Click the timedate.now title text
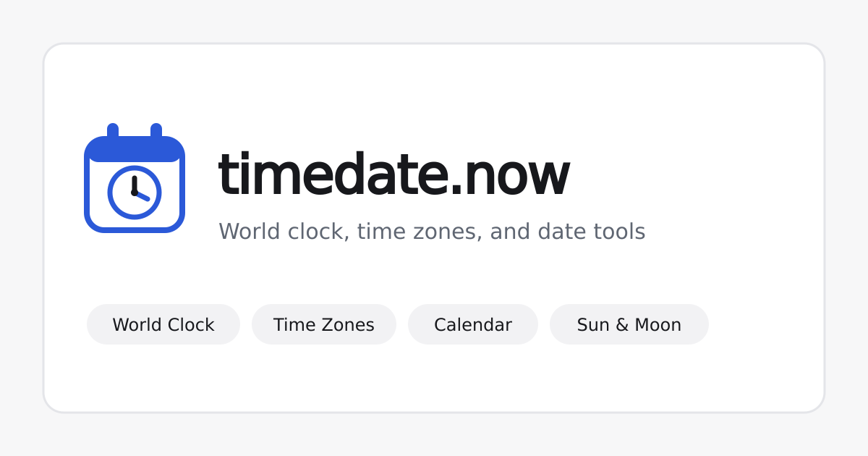Screen dimensions: 868x456 pyautogui.click(x=394, y=174)
